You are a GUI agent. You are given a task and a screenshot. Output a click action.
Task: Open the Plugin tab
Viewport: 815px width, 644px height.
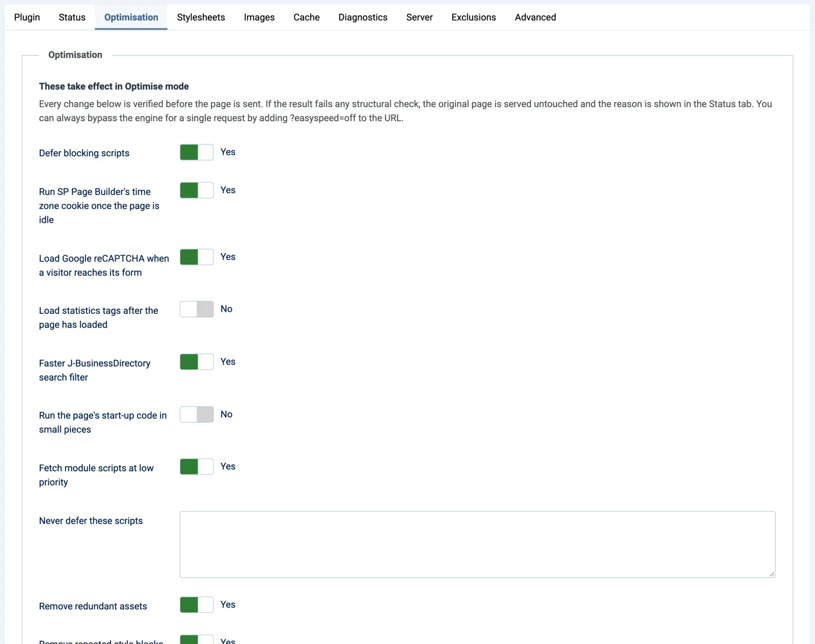(x=27, y=17)
